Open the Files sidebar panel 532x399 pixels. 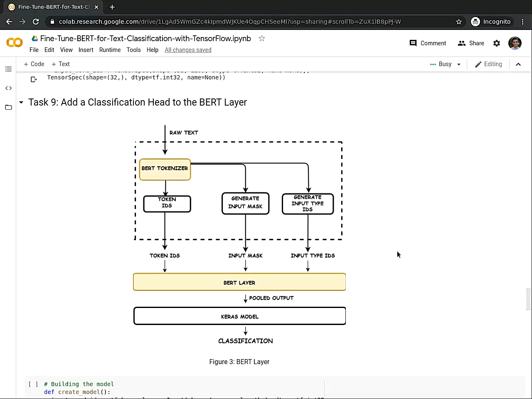point(8,107)
